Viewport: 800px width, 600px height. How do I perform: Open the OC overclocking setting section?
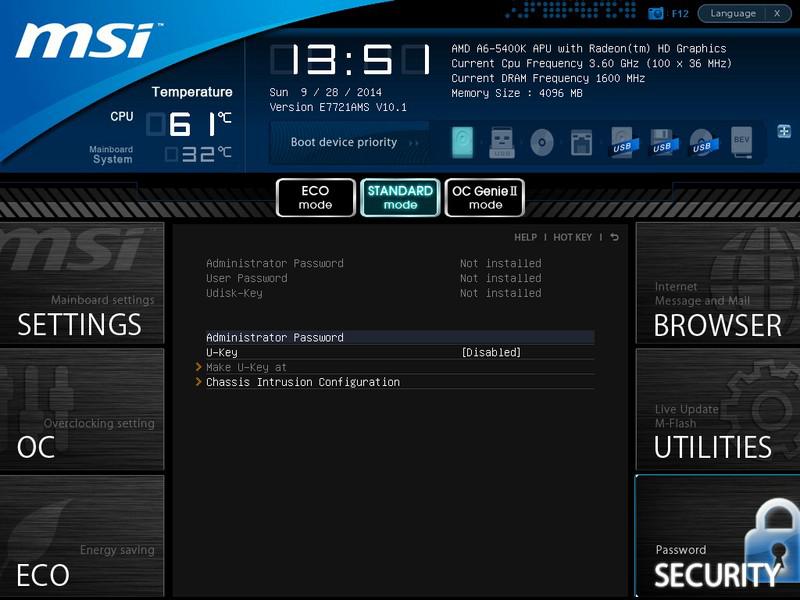point(82,409)
